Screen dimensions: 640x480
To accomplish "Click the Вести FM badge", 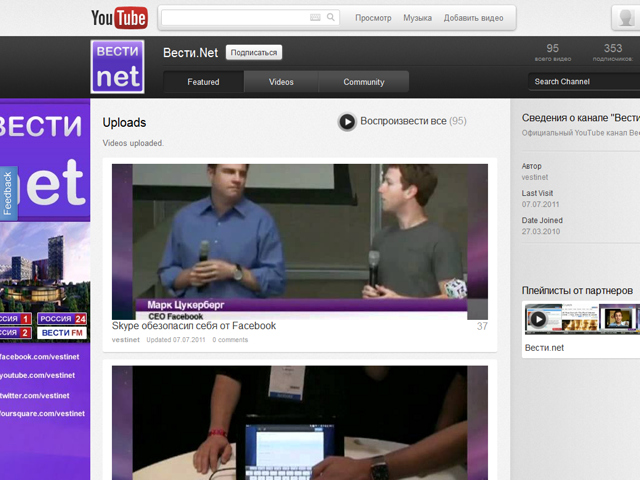I will (x=62, y=333).
